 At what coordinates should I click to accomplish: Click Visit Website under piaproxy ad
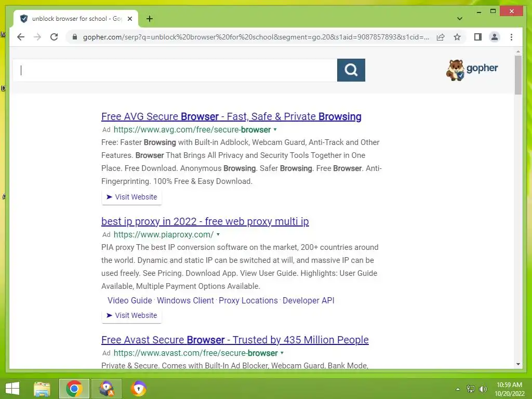tap(131, 315)
